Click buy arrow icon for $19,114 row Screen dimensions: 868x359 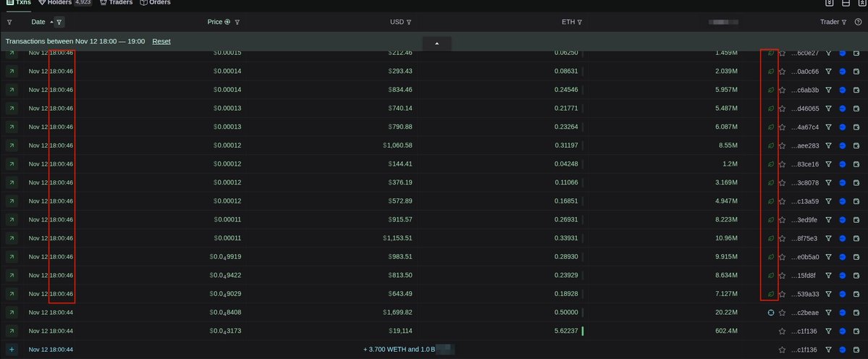pos(12,331)
